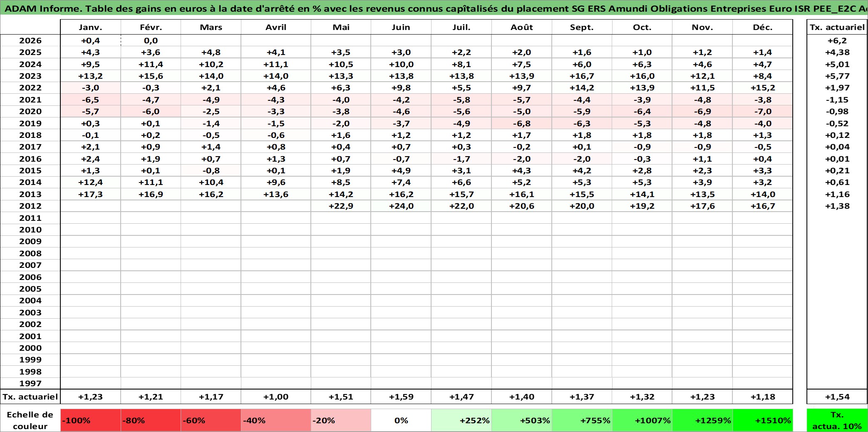Select the 2018 May value '+1,6'
The height and width of the screenshot is (432, 868).
341,135
